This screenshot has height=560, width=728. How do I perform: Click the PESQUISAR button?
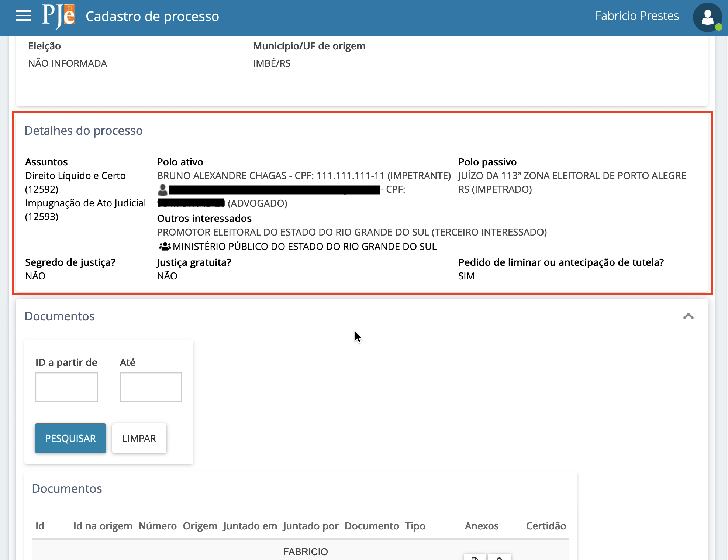(70, 438)
